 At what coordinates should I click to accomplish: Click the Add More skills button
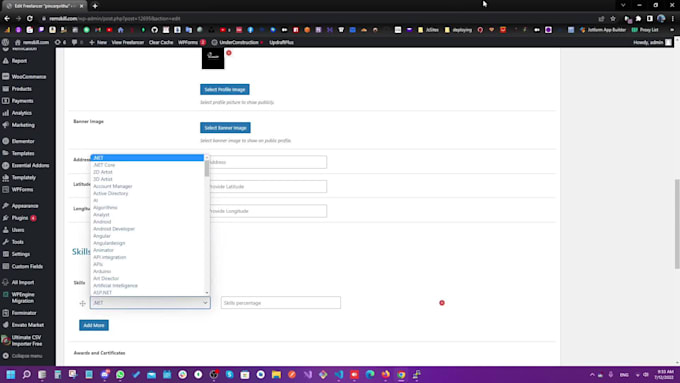click(94, 325)
